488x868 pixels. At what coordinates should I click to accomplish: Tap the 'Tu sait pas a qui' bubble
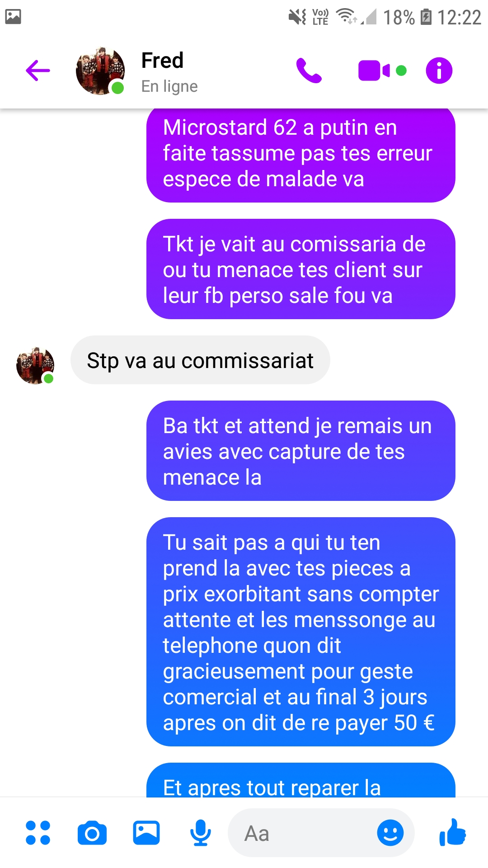(301, 632)
